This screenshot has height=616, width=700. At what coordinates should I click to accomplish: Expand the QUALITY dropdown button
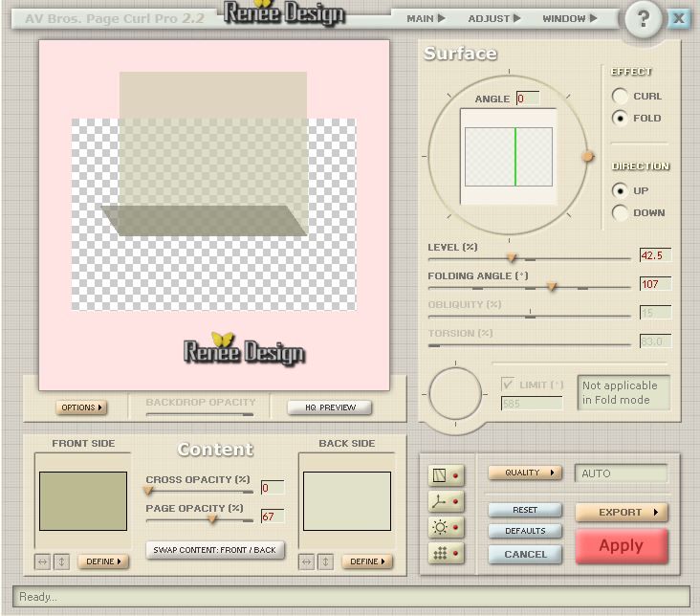(x=525, y=473)
